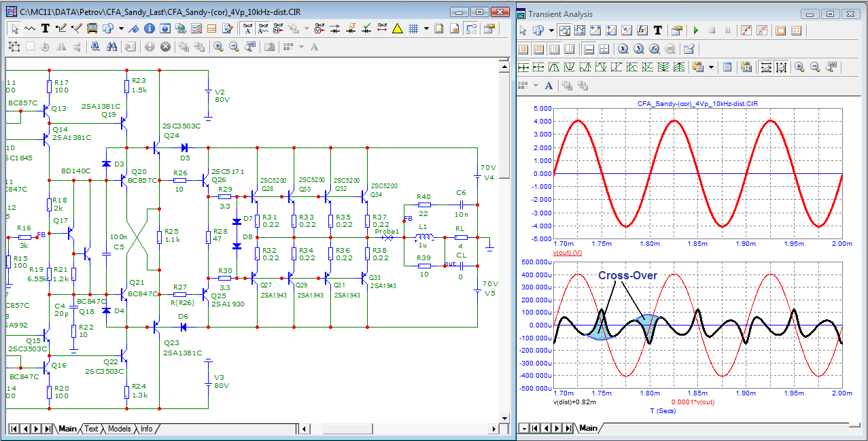Toggle attribute text display (A glasses icon)

click(x=248, y=29)
